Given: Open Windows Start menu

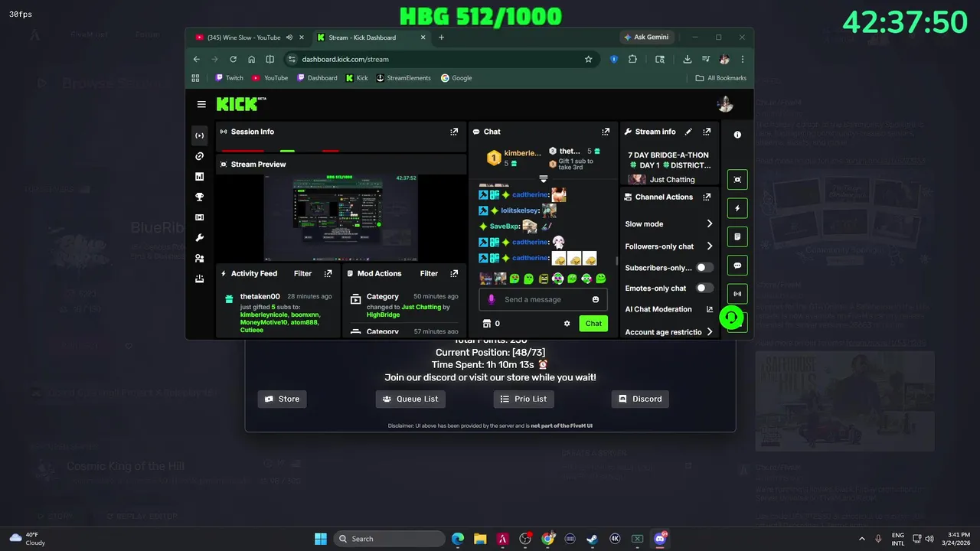Looking at the screenshot, I should click(321, 539).
